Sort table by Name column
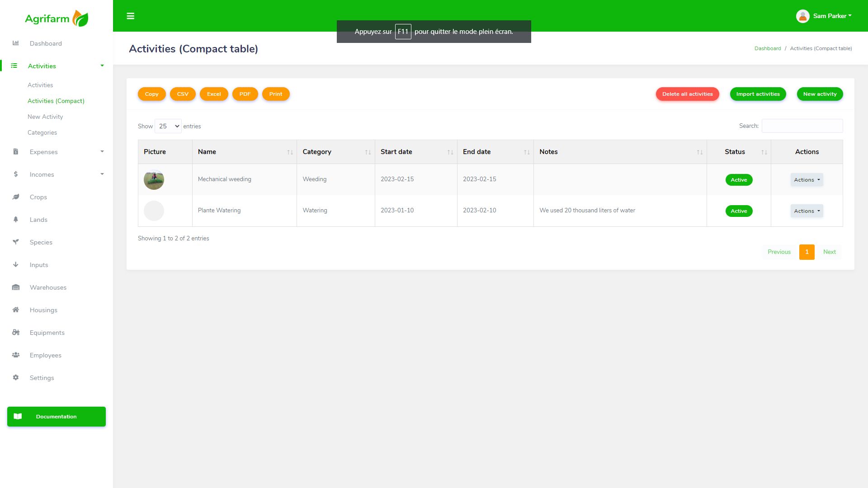This screenshot has width=868, height=488. click(244, 152)
